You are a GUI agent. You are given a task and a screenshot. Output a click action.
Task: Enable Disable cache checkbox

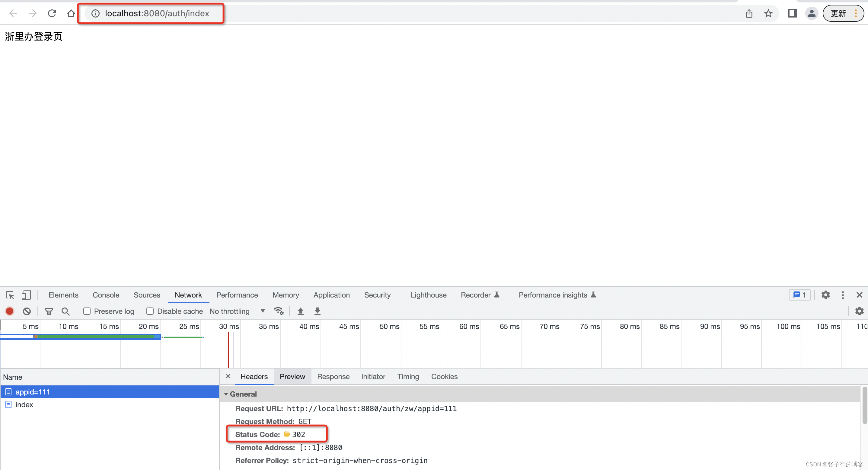point(150,311)
